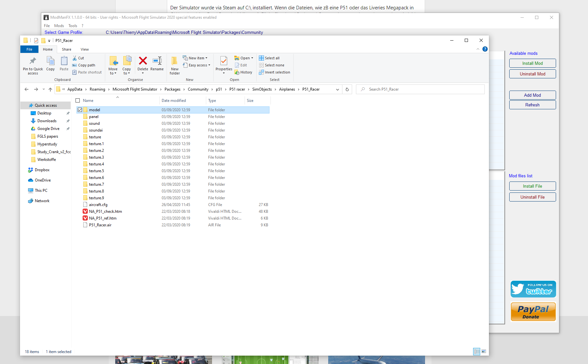Screen dimensions: 588x364
Task: Click the Follow us on Twitter image
Action: click(x=533, y=289)
